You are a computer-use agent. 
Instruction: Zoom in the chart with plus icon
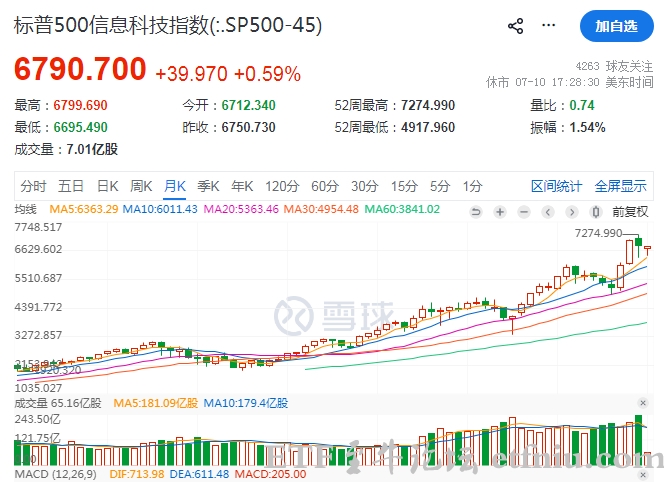click(x=500, y=212)
